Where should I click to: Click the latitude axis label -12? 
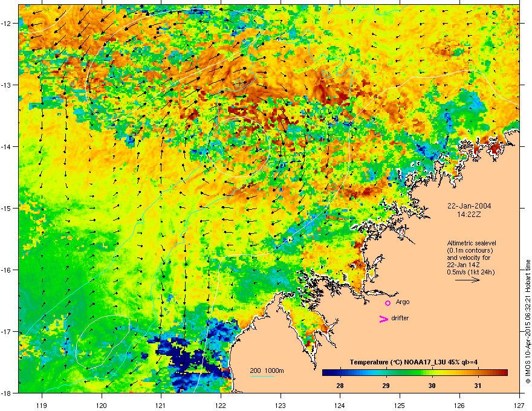[x=7, y=24]
